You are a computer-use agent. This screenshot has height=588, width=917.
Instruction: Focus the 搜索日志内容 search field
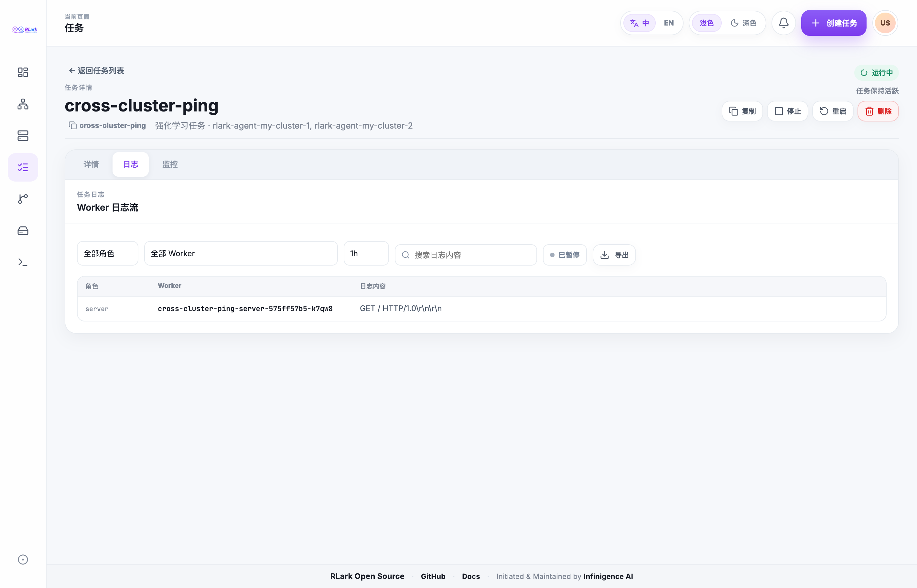pos(466,255)
